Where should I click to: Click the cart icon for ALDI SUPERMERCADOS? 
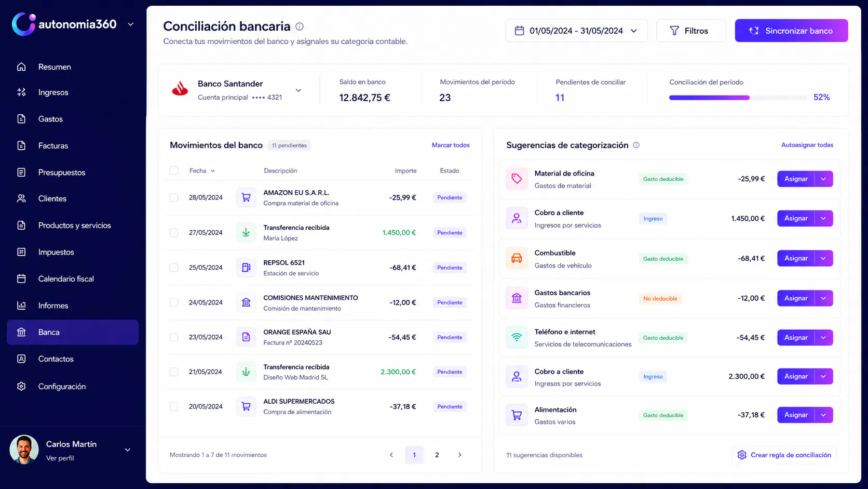pos(246,406)
